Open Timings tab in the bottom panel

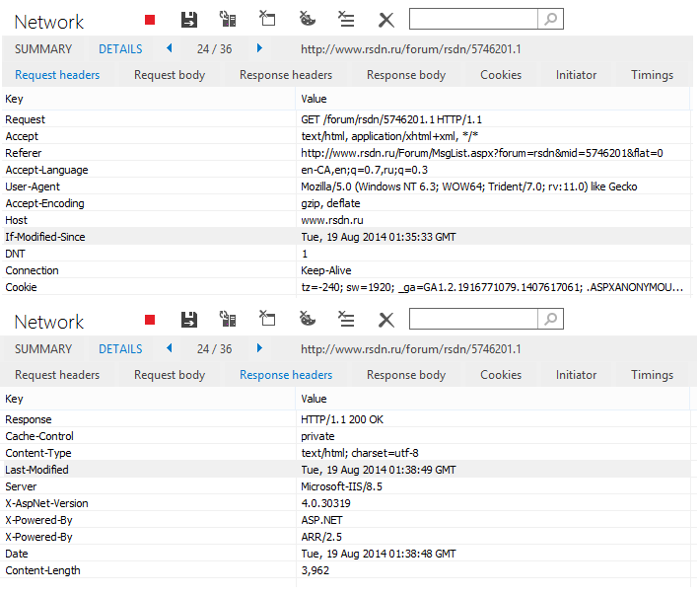pos(653,375)
